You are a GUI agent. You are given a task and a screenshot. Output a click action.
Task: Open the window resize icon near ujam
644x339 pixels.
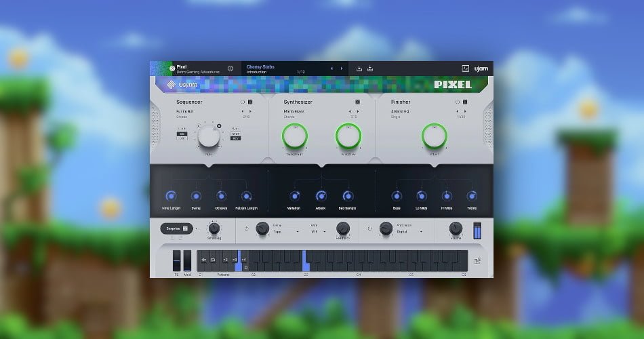pyautogui.click(x=465, y=68)
